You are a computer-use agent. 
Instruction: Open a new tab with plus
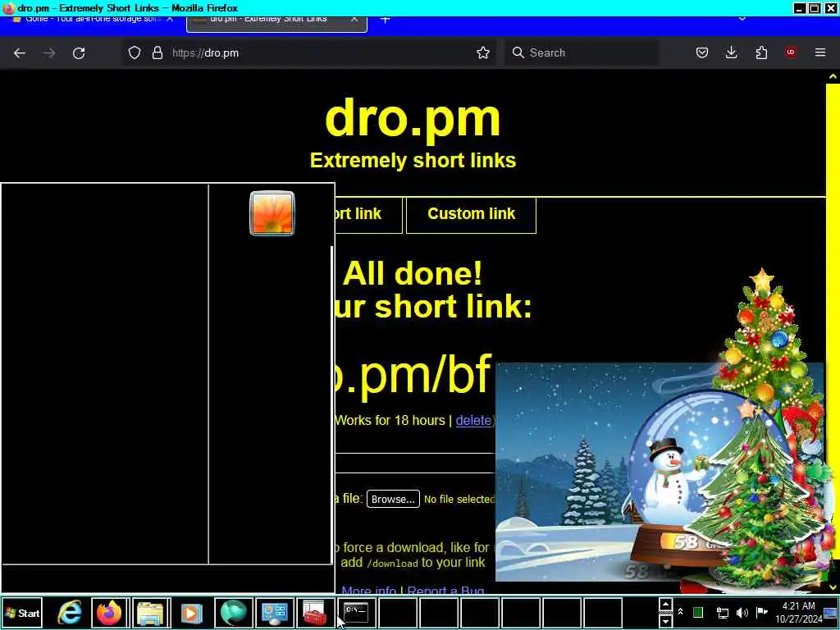(386, 20)
